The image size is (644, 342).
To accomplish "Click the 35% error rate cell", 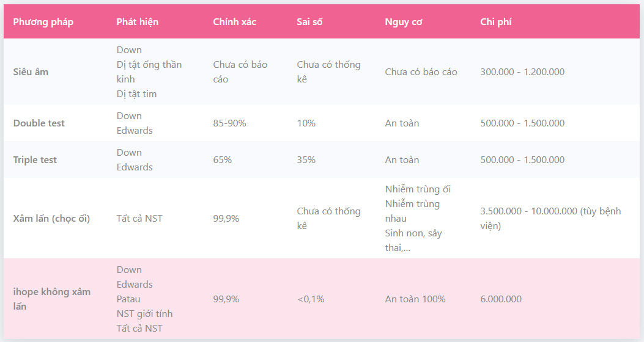I will pos(306,160).
